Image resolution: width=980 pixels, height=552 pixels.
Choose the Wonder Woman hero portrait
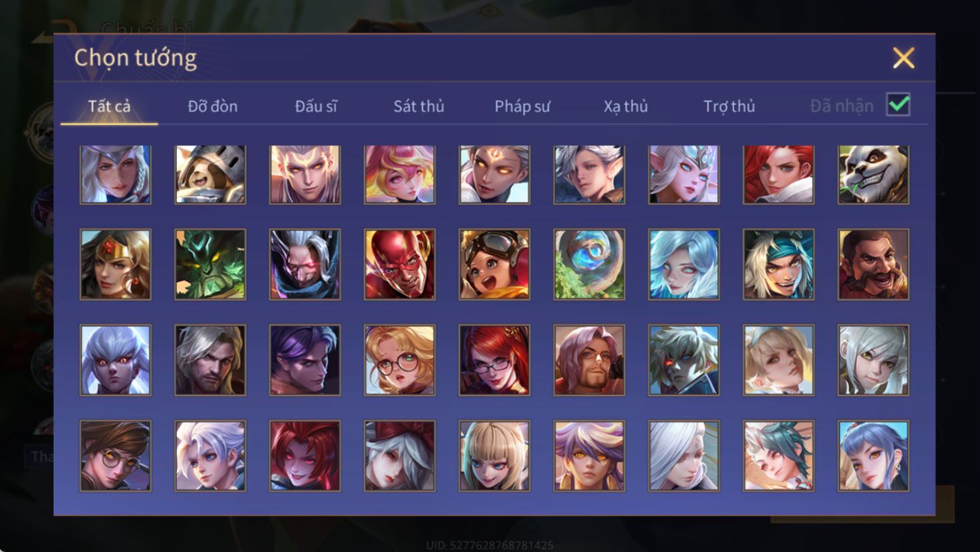[116, 264]
